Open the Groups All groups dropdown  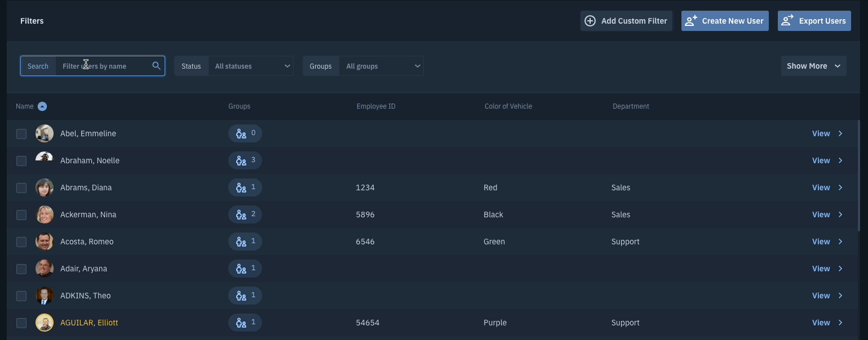click(x=381, y=66)
